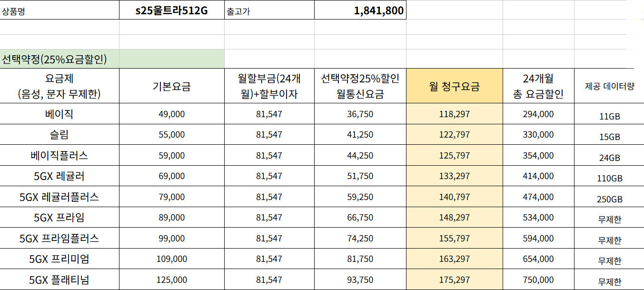Click the 24개월 총 요금할인 header
This screenshot has height=290, width=644.
click(538, 86)
